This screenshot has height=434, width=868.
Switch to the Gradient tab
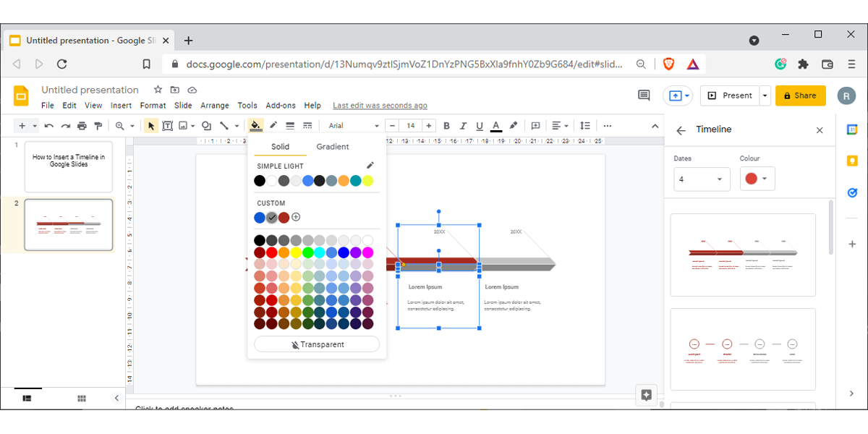point(333,147)
